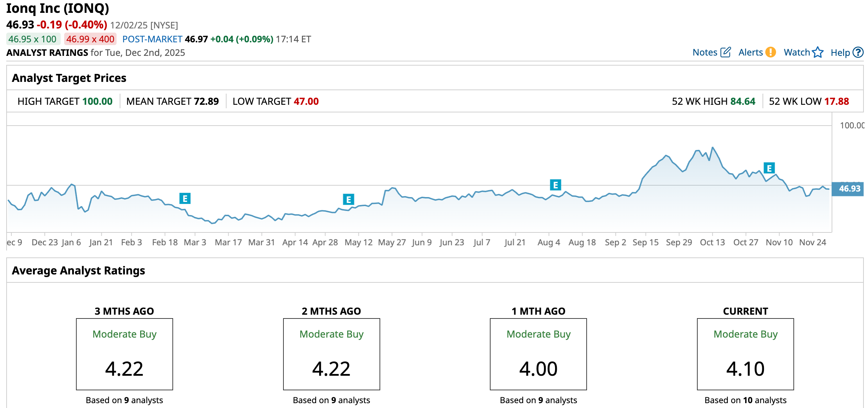Click the 46.93 current price chart label
Viewport: 868px width, 408px height.
point(849,189)
